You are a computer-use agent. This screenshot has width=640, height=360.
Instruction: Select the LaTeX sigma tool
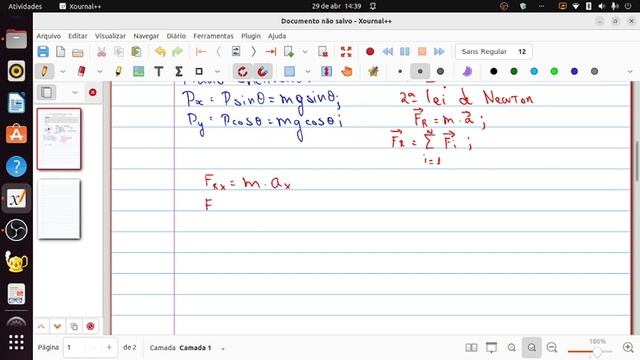(178, 71)
